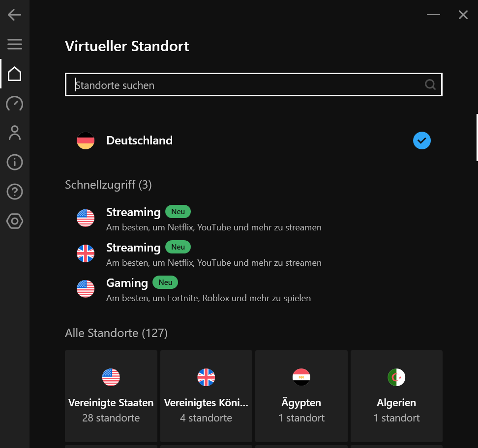Open the hamburger menu
478x448 pixels.
point(15,44)
